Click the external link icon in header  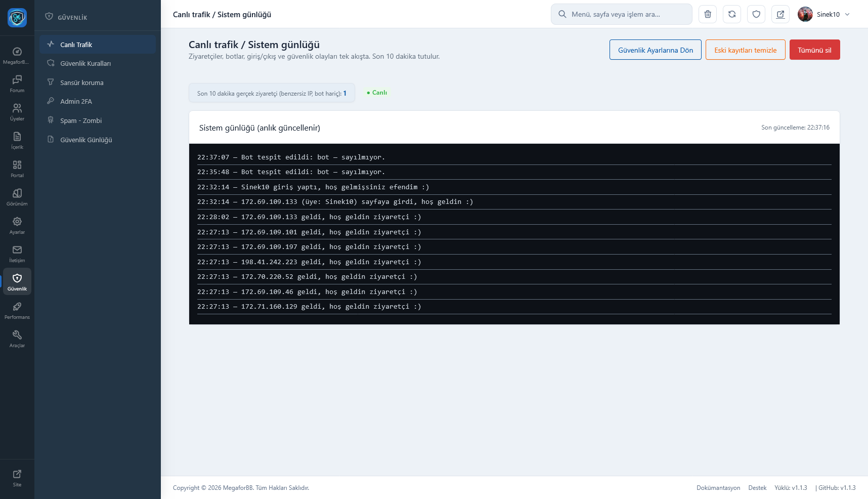point(780,14)
